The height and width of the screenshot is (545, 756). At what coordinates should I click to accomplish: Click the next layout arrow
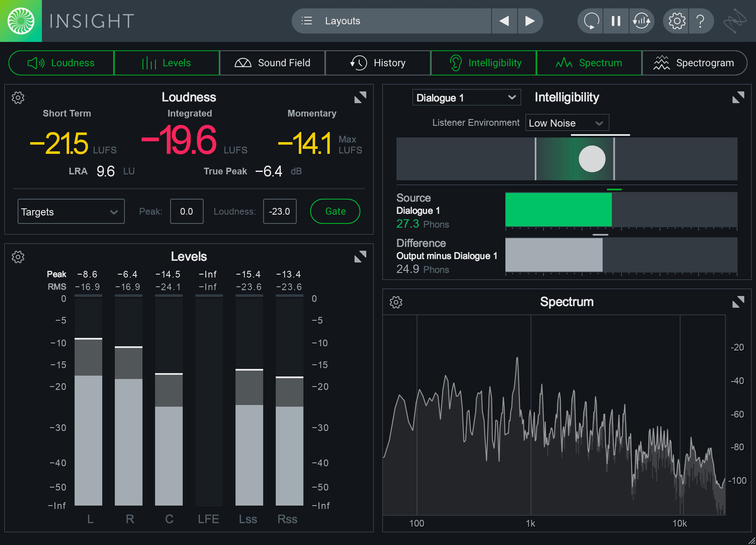coord(530,21)
